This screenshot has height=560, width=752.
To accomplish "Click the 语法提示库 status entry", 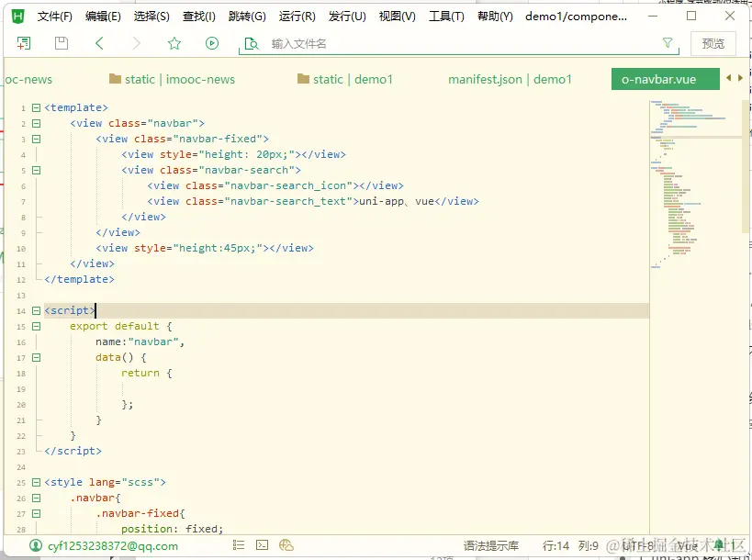I will tap(491, 545).
